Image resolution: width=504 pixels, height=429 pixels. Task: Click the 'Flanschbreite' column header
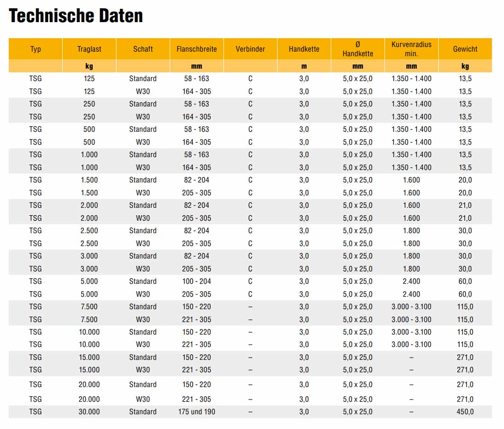pos(196,49)
